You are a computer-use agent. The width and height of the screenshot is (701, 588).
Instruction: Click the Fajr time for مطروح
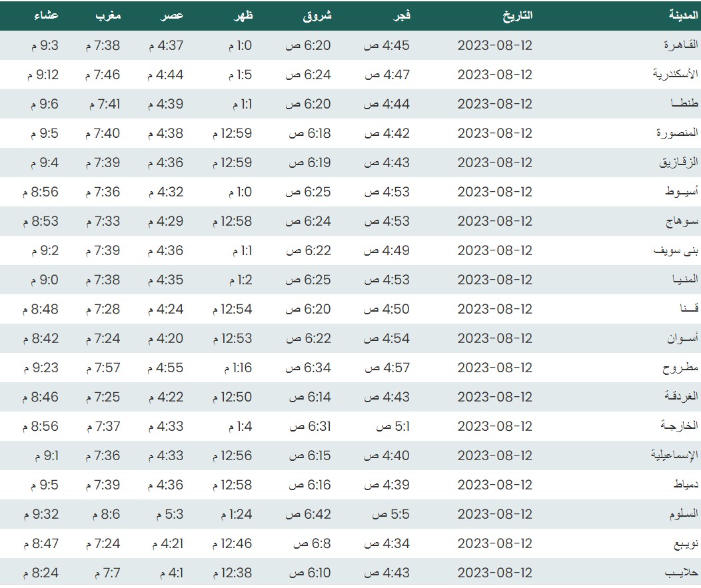[386, 368]
